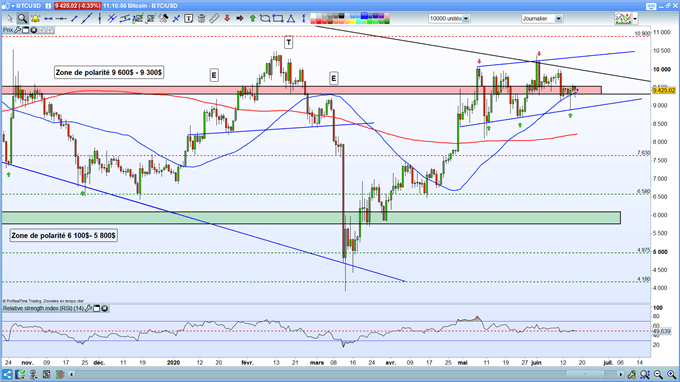Expand the chart template dropdown arrow
The width and height of the screenshot is (680, 382).
coord(635,19)
